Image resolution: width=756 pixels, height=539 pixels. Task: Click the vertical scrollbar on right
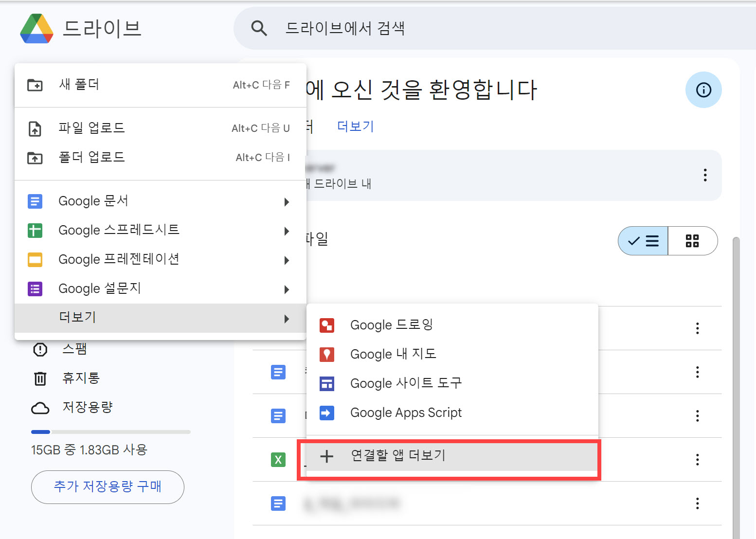(x=736, y=388)
